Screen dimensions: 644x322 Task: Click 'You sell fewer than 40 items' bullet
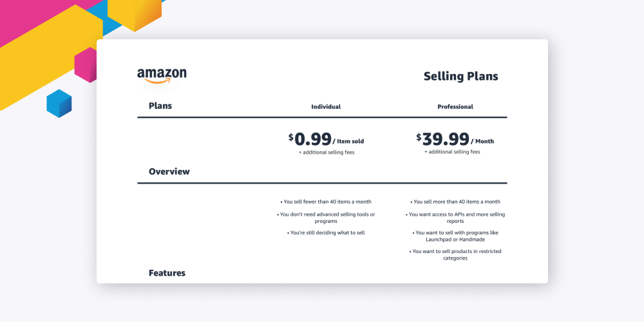(326, 202)
